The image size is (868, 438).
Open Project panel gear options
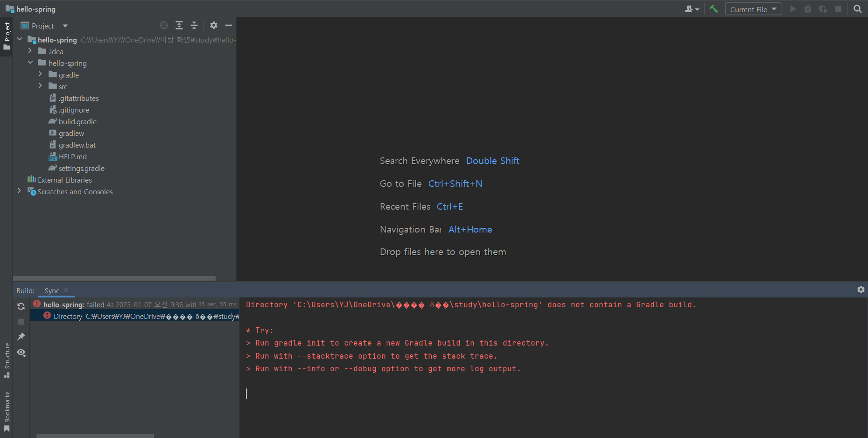coord(214,25)
